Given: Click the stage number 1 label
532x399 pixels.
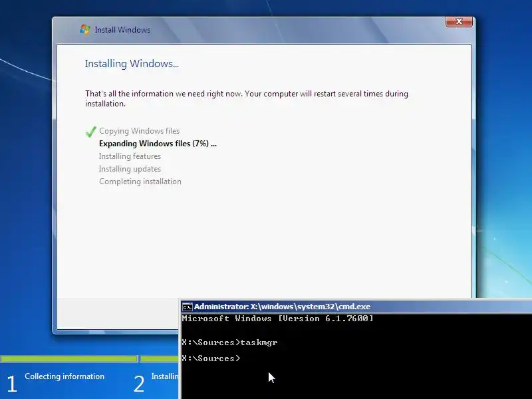Looking at the screenshot, I should point(12,384).
